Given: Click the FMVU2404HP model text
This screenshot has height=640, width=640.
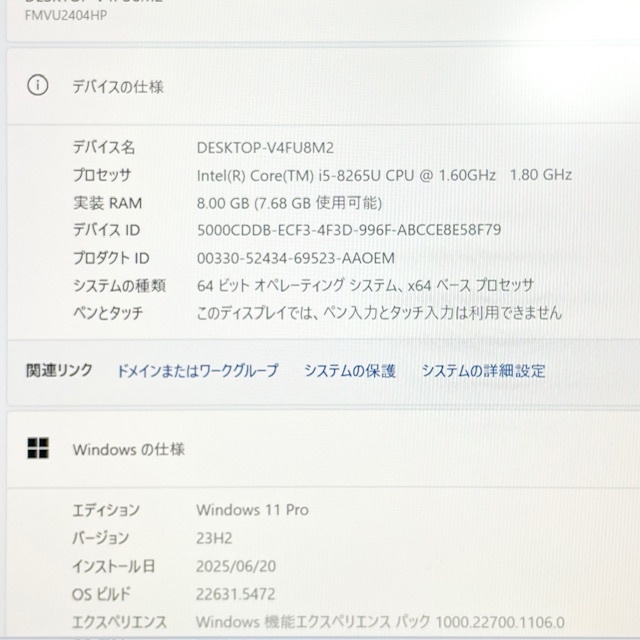Looking at the screenshot, I should (x=66, y=16).
